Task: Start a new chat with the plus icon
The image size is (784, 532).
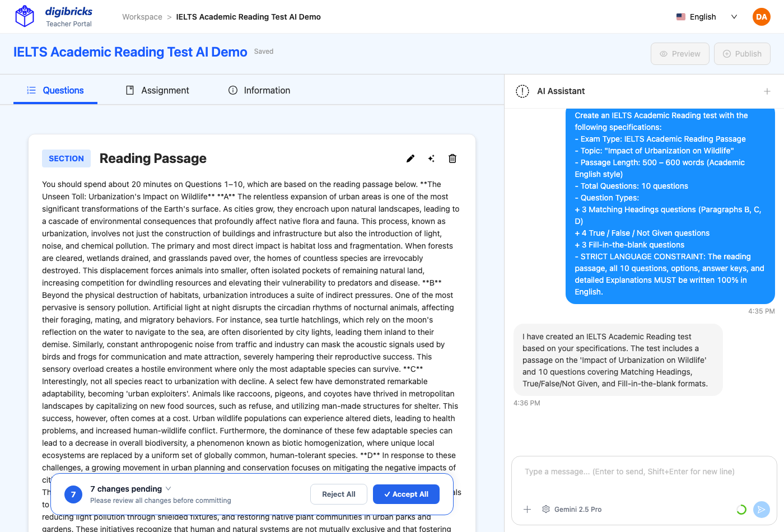Action: click(767, 91)
